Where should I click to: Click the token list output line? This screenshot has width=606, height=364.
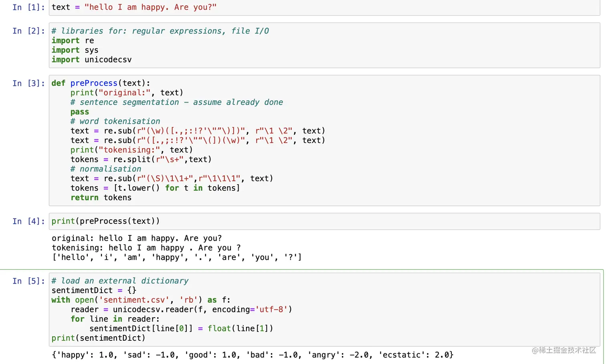[x=176, y=257]
